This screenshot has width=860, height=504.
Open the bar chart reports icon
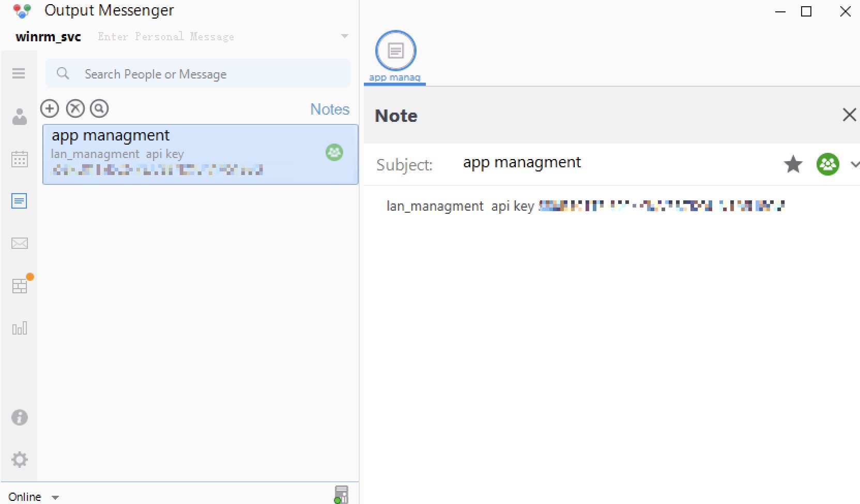[20, 328]
